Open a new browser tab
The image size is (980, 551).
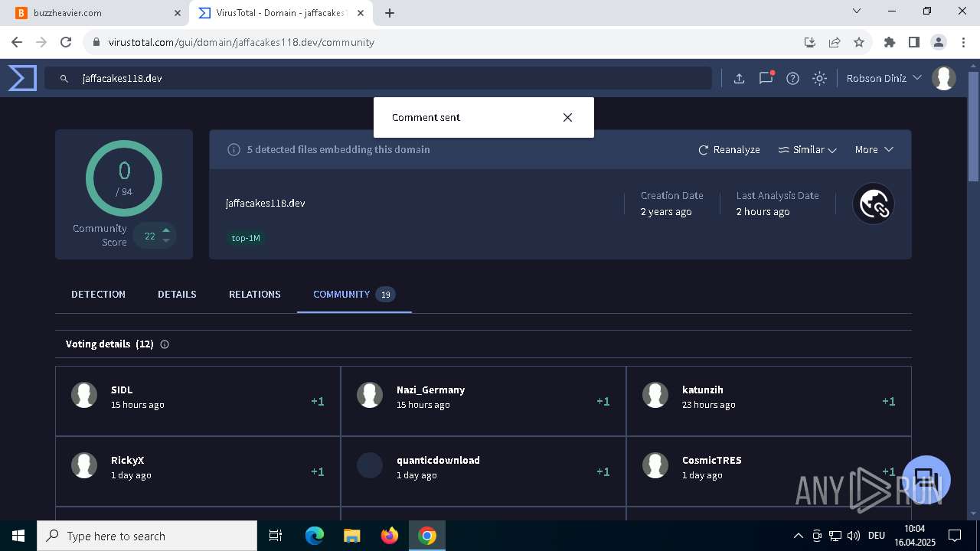[x=390, y=13]
